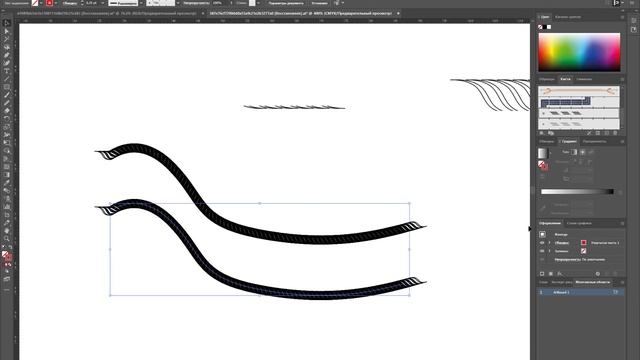640x360 pixels.
Task: Toggle visibility of opacity row in Appearance
Action: [x=542, y=259]
